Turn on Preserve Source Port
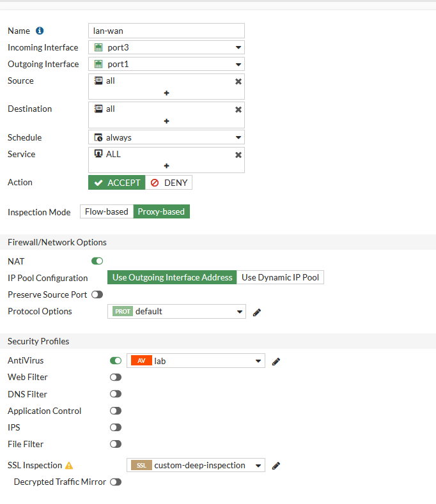 [97, 294]
